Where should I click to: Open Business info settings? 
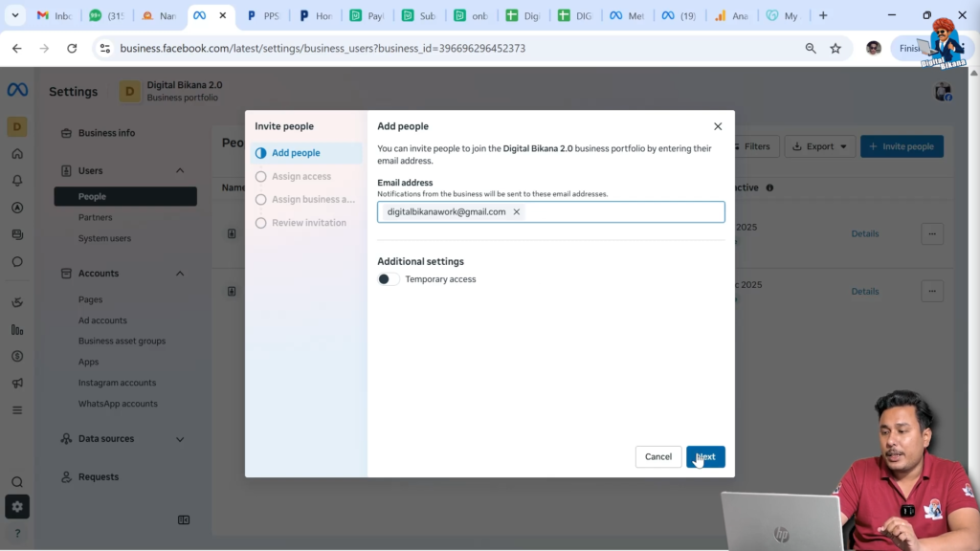(106, 132)
